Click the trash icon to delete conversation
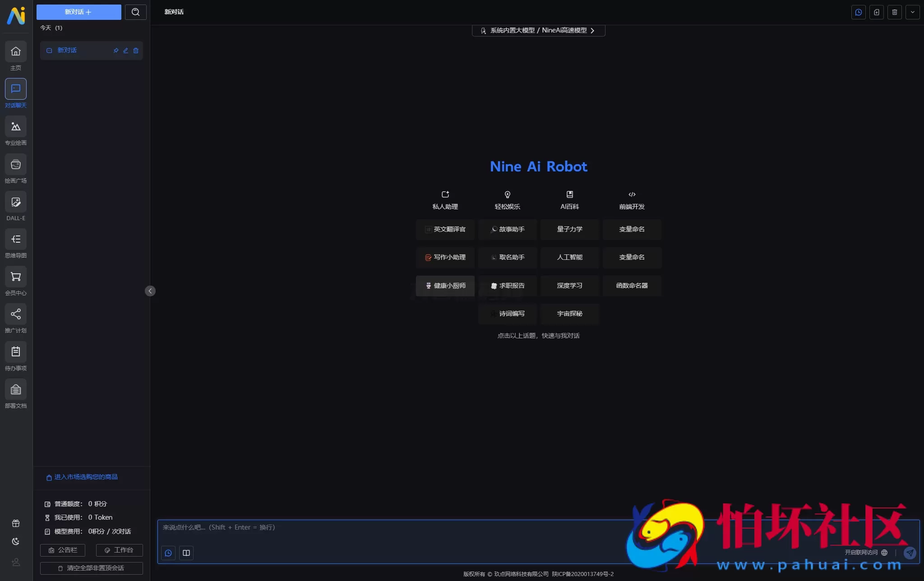The width and height of the screenshot is (924, 581). [895, 12]
